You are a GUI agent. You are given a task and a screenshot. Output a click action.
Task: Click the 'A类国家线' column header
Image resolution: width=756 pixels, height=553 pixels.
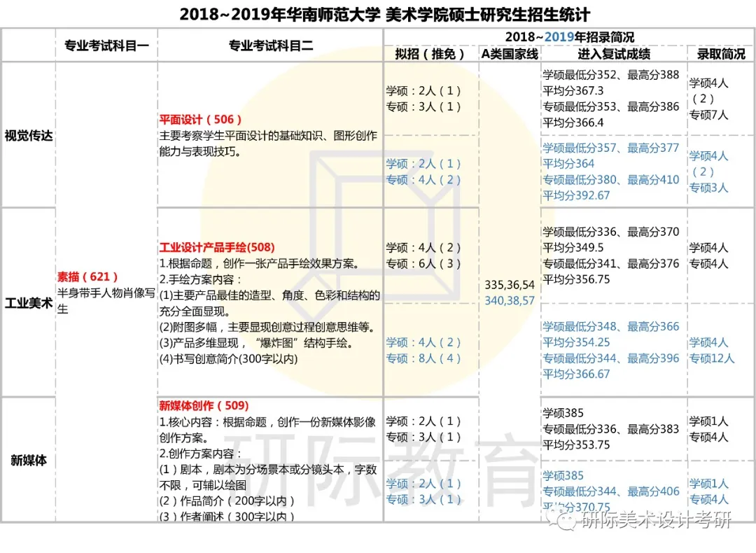pos(510,54)
